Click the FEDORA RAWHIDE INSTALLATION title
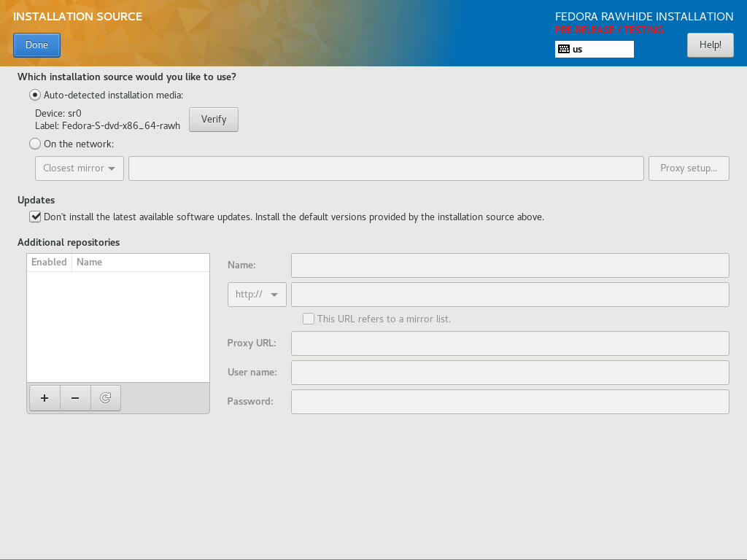 (644, 17)
